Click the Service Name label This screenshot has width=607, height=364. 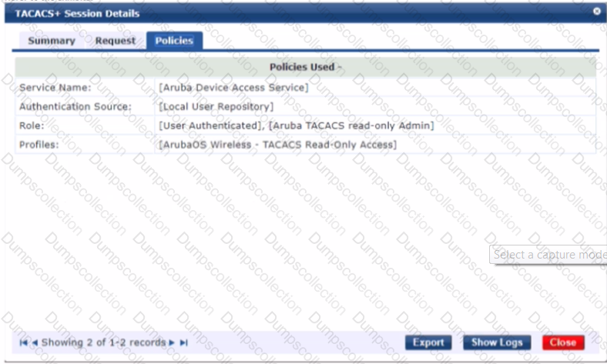click(x=55, y=88)
